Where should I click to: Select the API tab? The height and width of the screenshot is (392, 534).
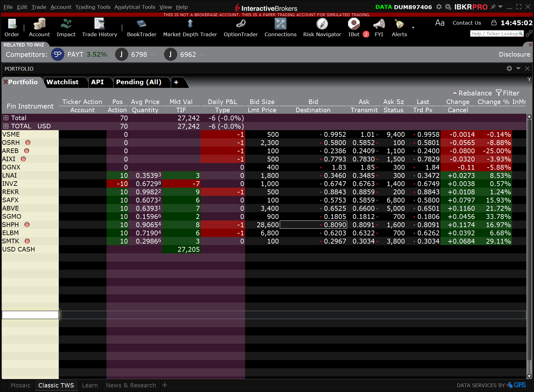(x=97, y=82)
